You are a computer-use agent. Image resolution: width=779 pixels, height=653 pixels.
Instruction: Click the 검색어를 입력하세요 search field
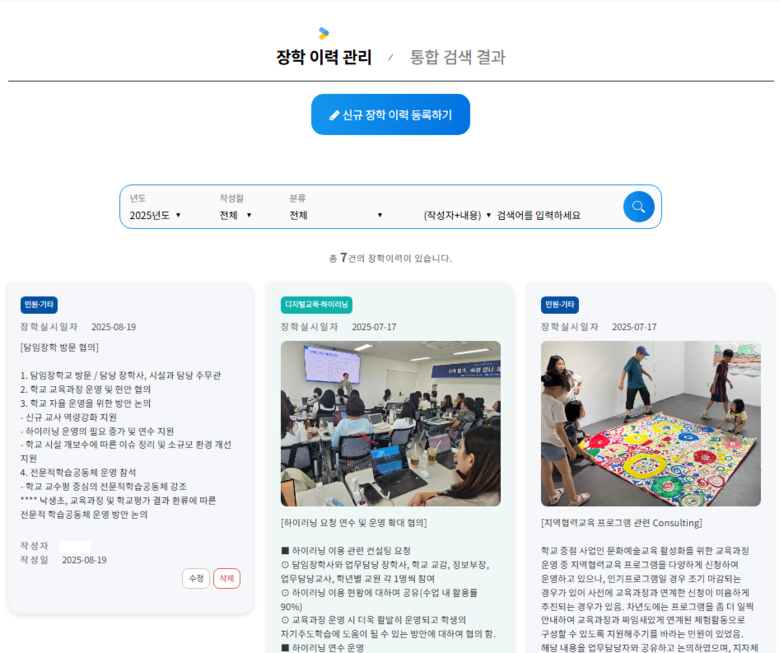pos(550,215)
